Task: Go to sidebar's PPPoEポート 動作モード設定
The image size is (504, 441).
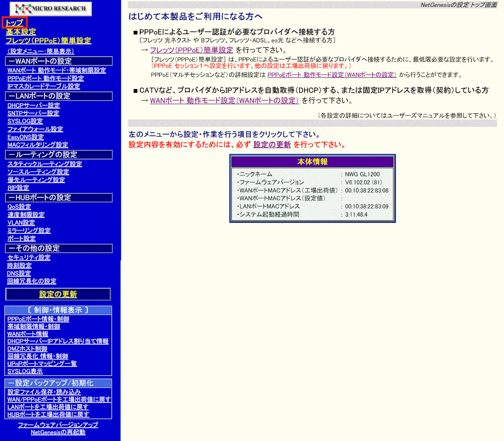Action: 45,78
